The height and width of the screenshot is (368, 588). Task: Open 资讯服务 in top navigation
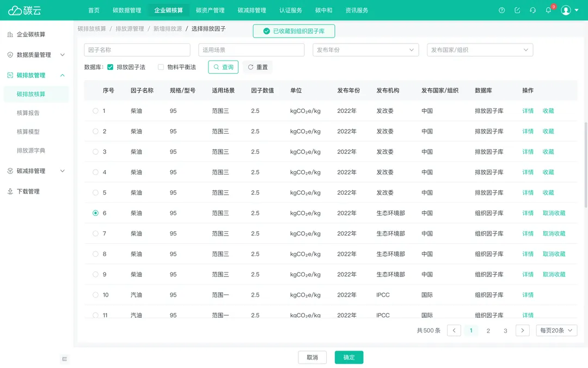pyautogui.click(x=357, y=10)
